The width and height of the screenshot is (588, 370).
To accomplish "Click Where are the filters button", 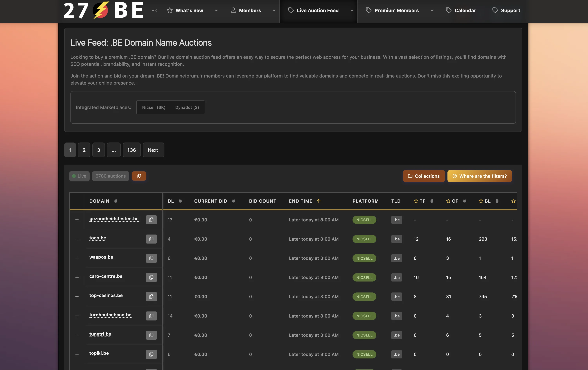I will (479, 176).
